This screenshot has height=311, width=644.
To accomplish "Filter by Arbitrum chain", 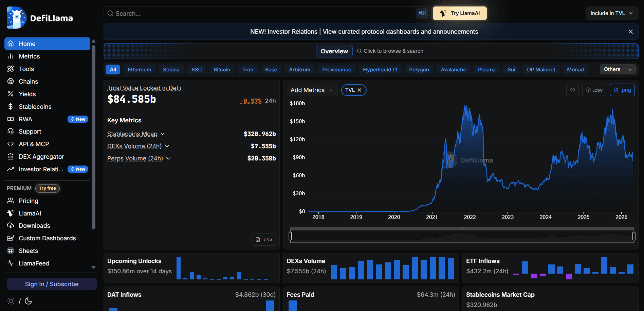I will tap(300, 70).
